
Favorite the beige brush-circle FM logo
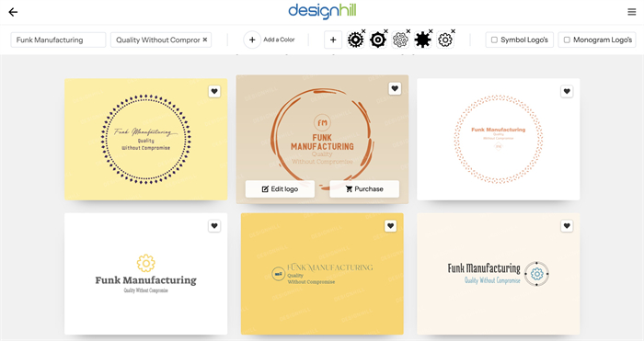click(x=395, y=88)
